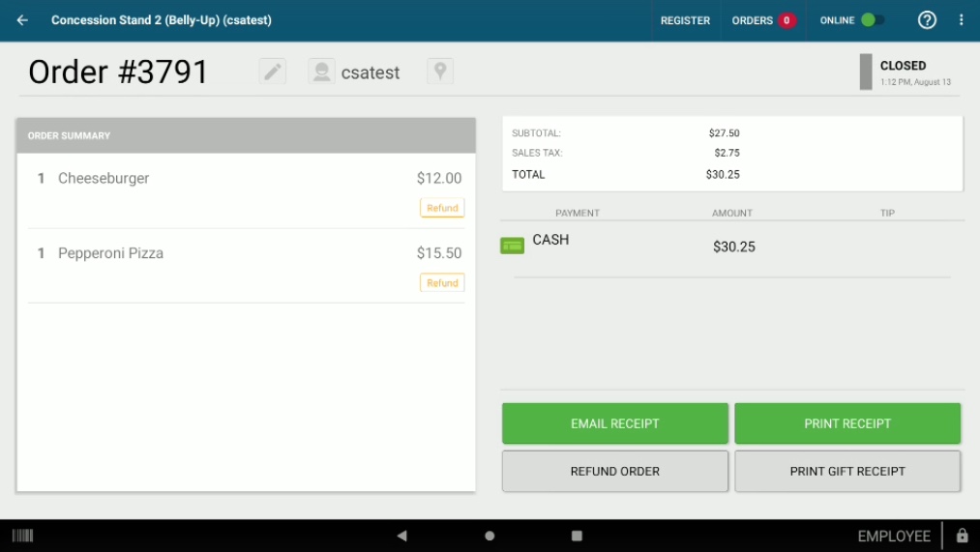Click the green cash payment icon
This screenshot has width=980, height=552.
(512, 246)
